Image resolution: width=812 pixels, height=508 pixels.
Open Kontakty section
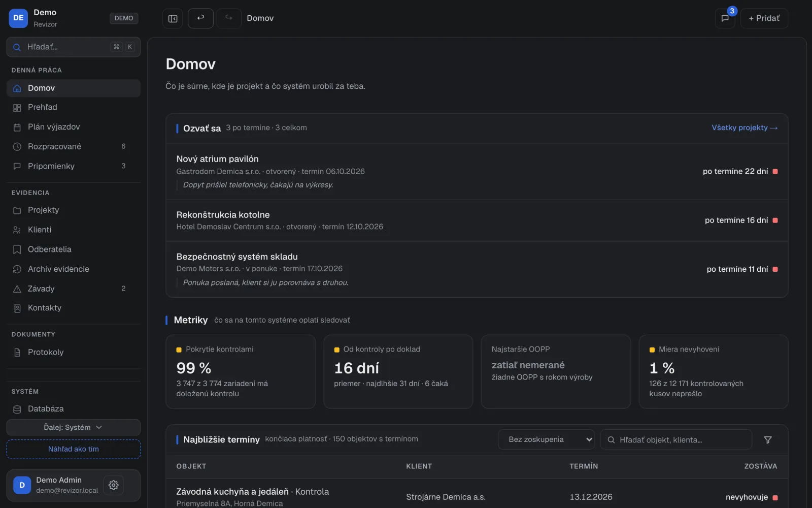click(74, 308)
